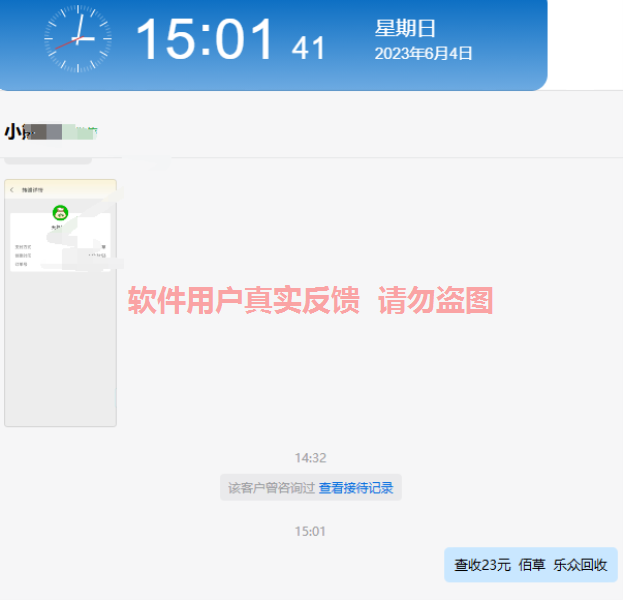Click the 该客户曾咨询过 notice text

[271, 488]
